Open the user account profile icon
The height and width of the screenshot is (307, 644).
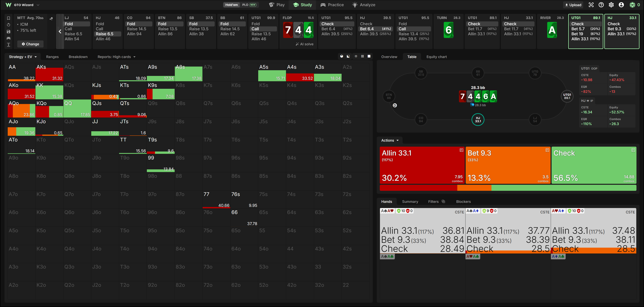[x=621, y=5]
